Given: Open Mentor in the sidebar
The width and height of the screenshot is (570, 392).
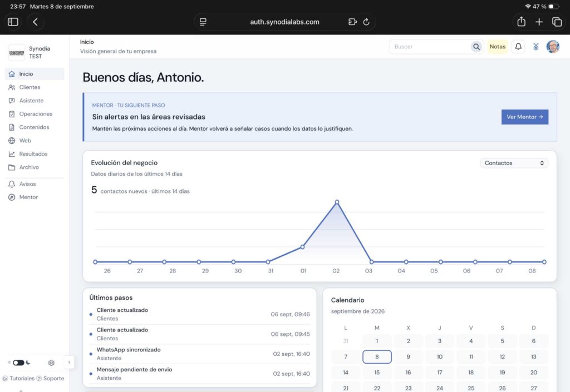Looking at the screenshot, I should click(x=35, y=197).
